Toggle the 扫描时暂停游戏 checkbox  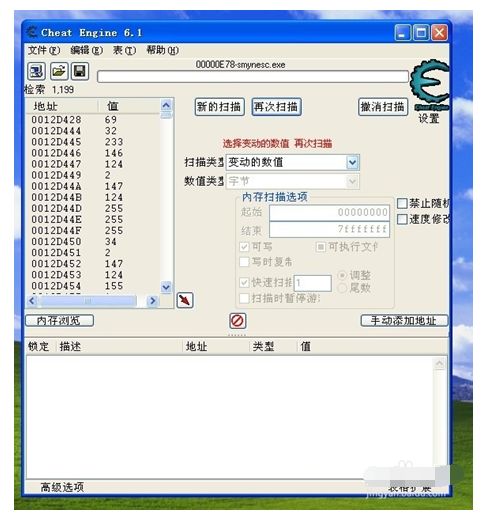pyautogui.click(x=244, y=298)
